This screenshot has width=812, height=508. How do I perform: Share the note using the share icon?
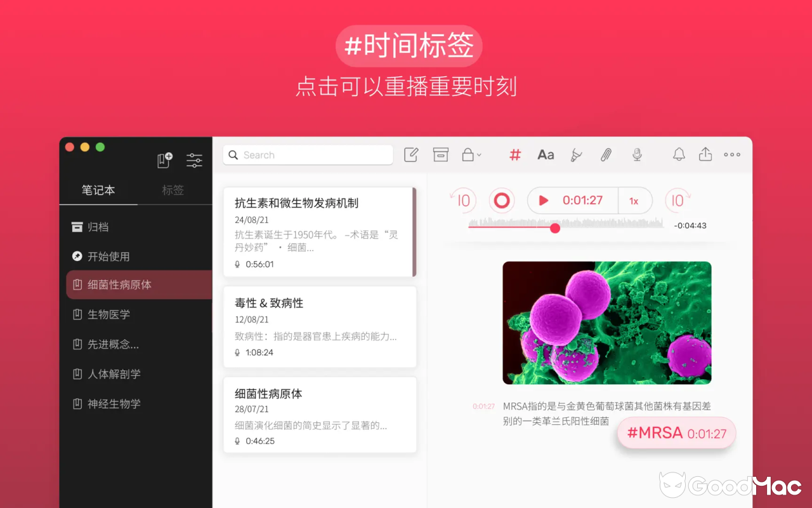(x=705, y=154)
